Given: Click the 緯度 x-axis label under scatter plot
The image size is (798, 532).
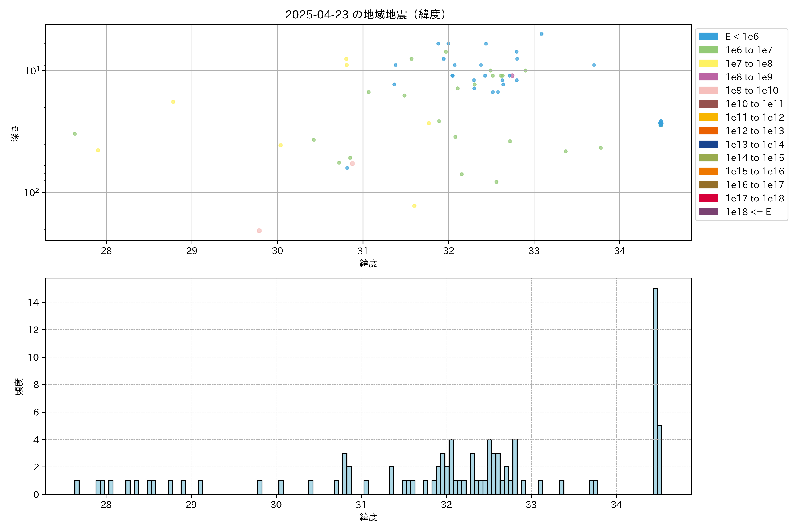Looking at the screenshot, I should point(368,263).
